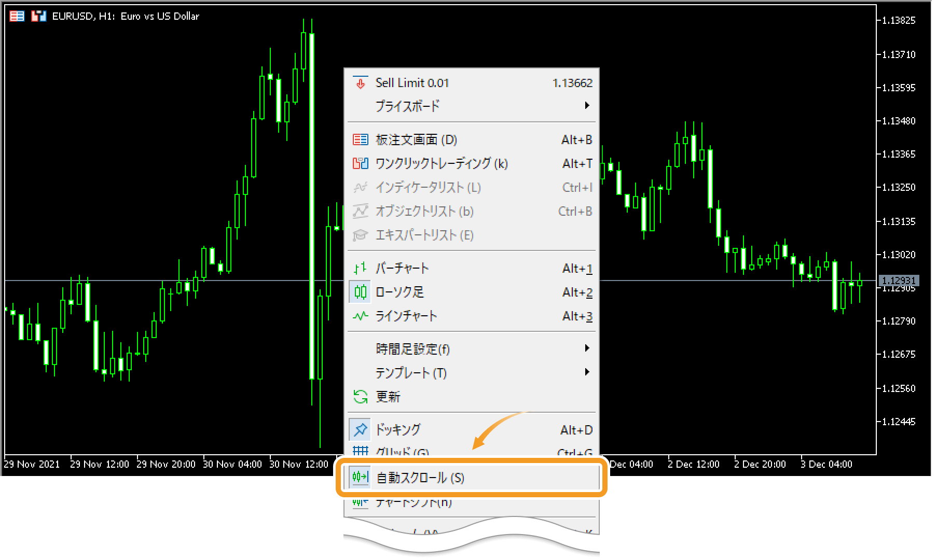Click the Alt+3 shortcut text
This screenshot has width=937, height=560.
tap(577, 316)
